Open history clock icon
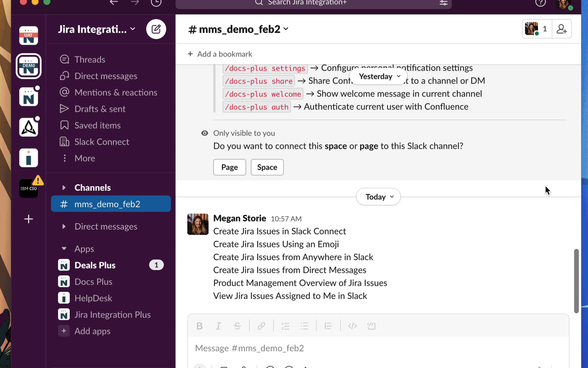This screenshot has width=588, height=368. click(x=156, y=3)
